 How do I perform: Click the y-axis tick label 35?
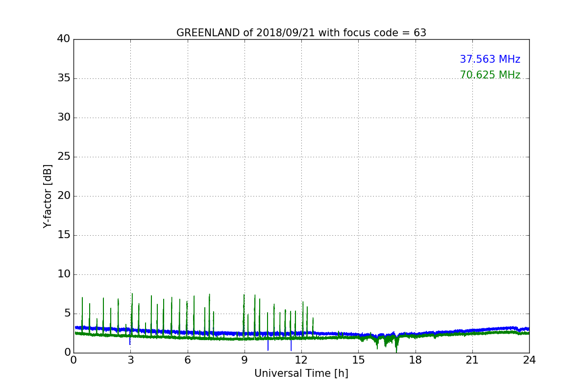coord(64,78)
